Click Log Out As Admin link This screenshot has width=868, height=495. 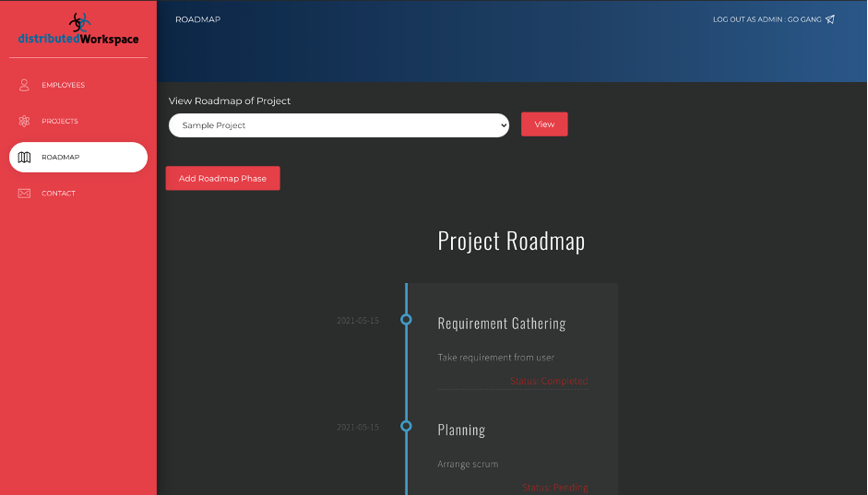(766, 19)
